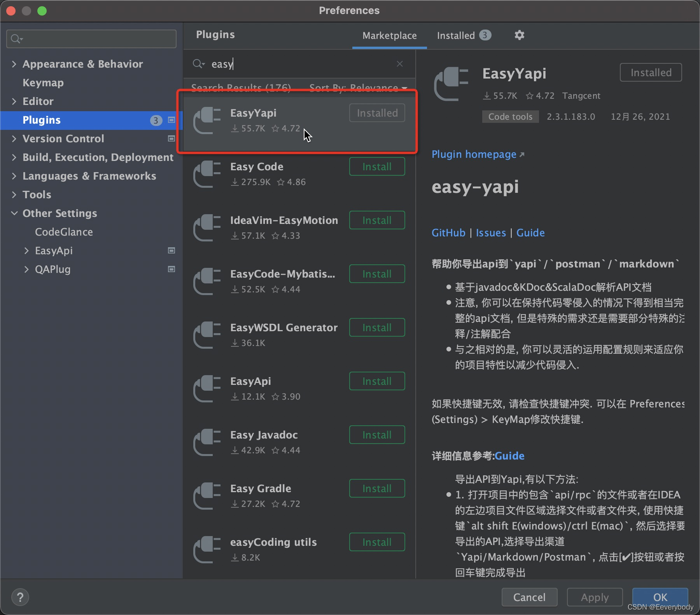
Task: Click the EasyYapi plugin icon in details pane
Action: (451, 84)
